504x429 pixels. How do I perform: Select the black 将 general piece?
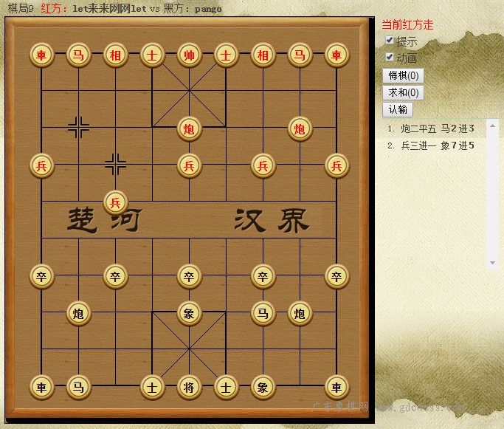pos(190,387)
